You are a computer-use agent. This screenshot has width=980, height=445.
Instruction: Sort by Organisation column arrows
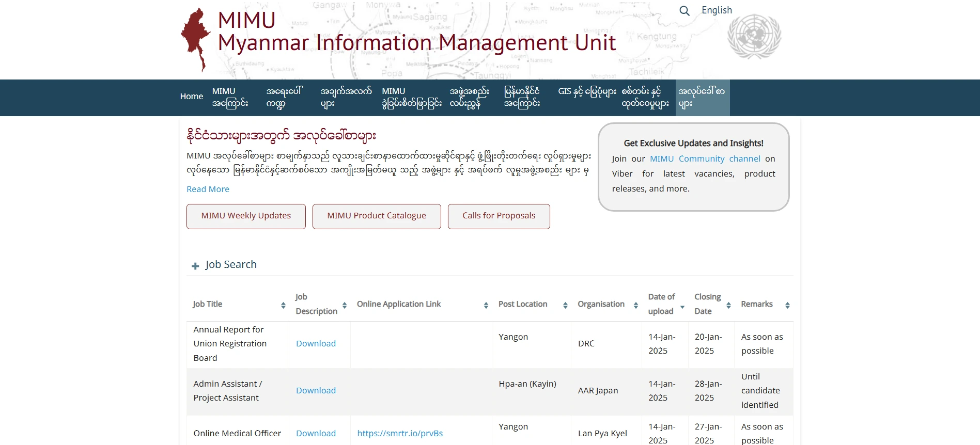(636, 306)
